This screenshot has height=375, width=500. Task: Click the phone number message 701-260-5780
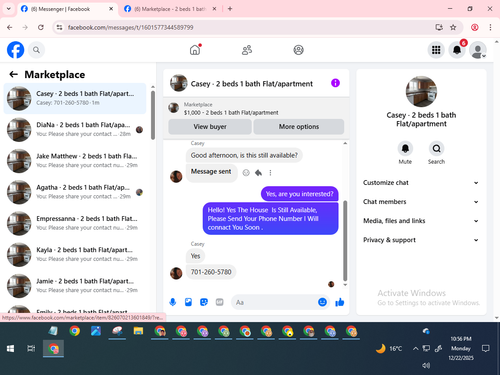pyautogui.click(x=211, y=272)
